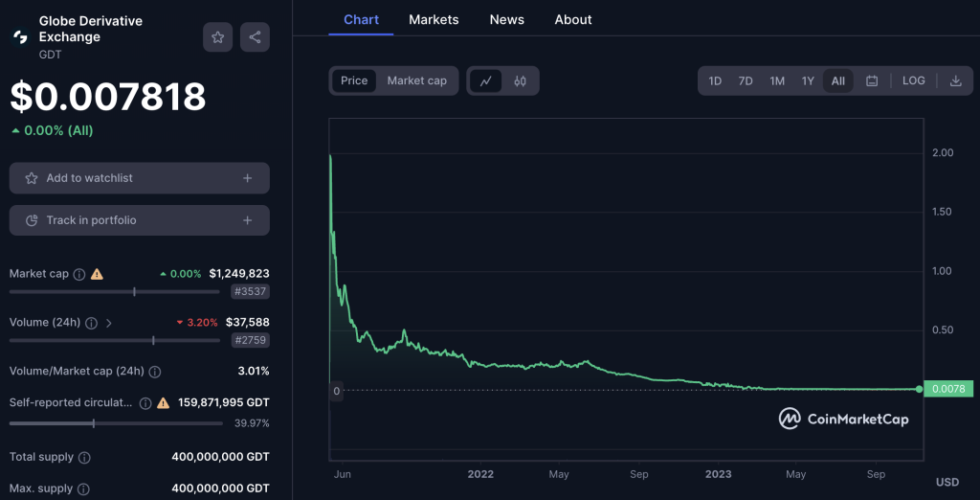Click the Globe Derivative Exchange logo

click(x=21, y=37)
